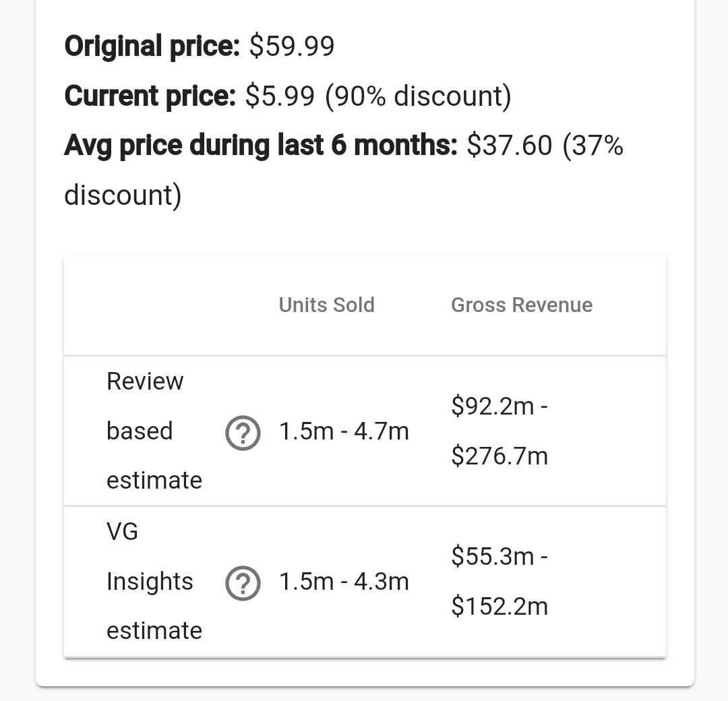The width and height of the screenshot is (728, 701).
Task: Click the empty top-left table header cell
Action: tap(166, 305)
